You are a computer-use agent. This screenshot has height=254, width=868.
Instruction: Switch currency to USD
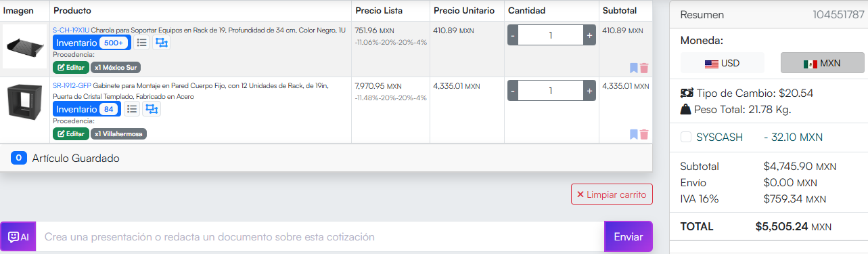(x=722, y=63)
